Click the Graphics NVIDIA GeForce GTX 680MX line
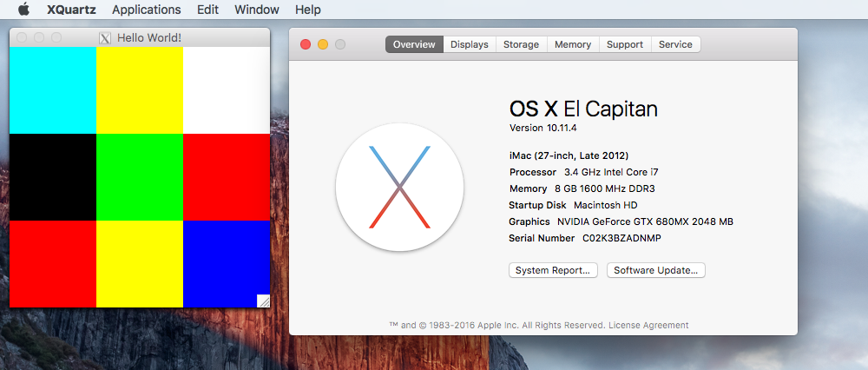 [x=621, y=222]
